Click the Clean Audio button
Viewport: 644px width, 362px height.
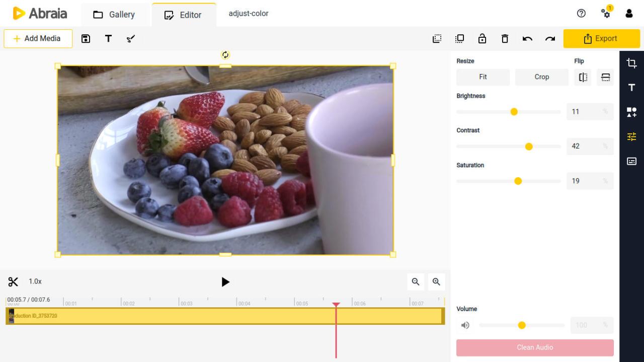point(535,347)
